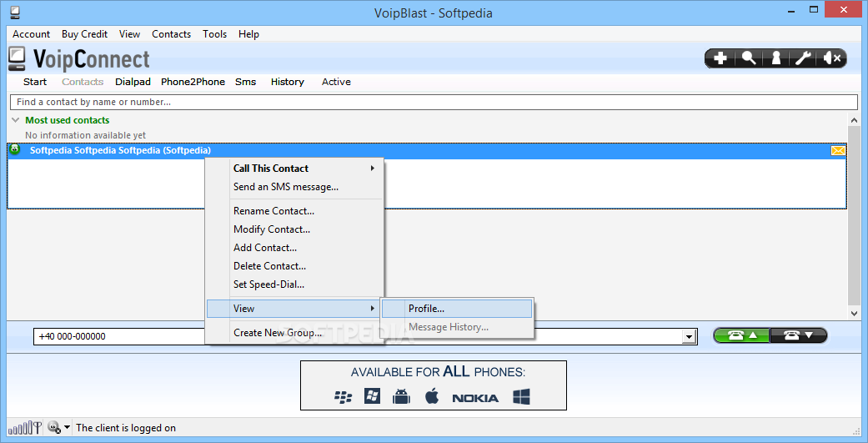Click the plus add contact toolbar icon
The width and height of the screenshot is (868, 443).
coord(720,58)
